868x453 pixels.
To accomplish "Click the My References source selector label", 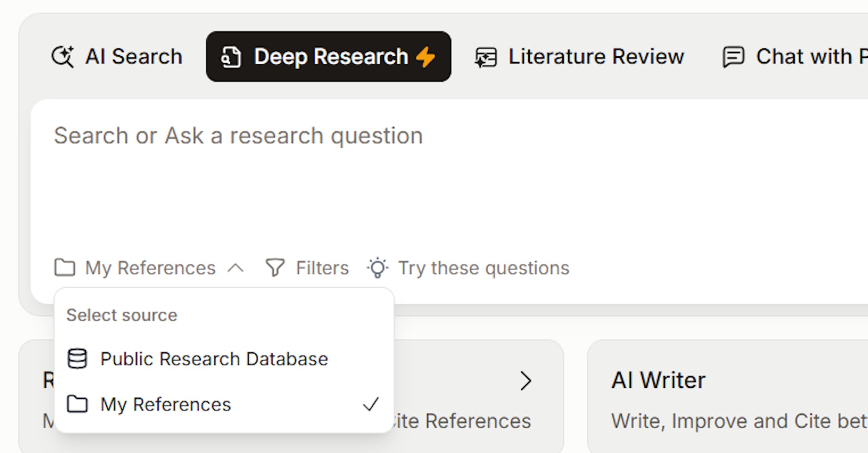I will coord(150,268).
